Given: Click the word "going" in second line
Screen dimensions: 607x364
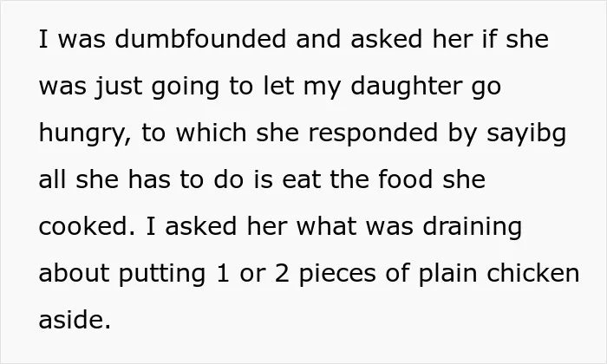Looking at the screenshot, I should 186,88.
